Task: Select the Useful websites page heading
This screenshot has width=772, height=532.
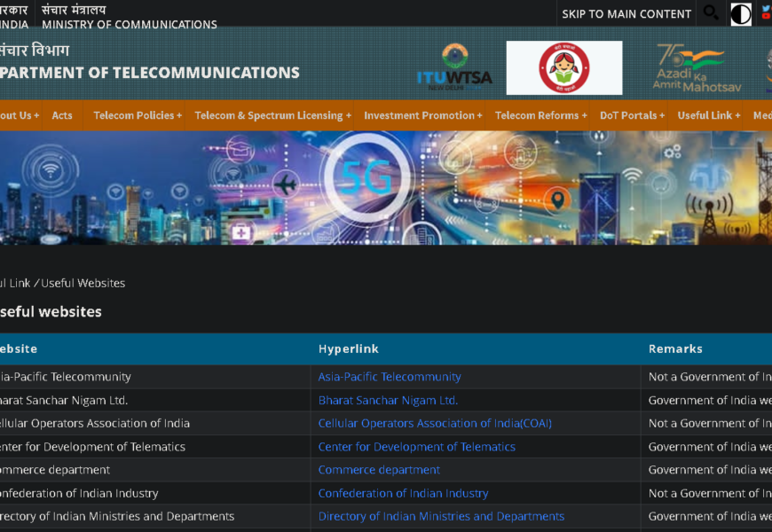Action: 51,311
